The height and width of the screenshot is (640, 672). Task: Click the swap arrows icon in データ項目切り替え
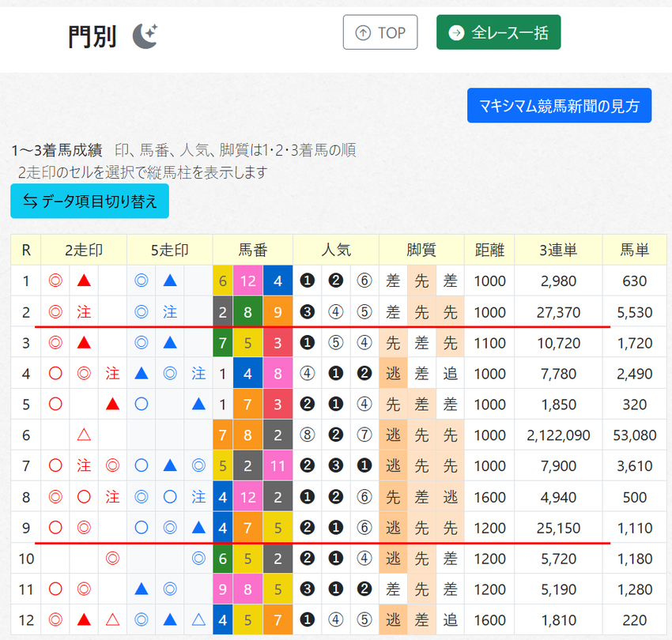click(x=30, y=201)
